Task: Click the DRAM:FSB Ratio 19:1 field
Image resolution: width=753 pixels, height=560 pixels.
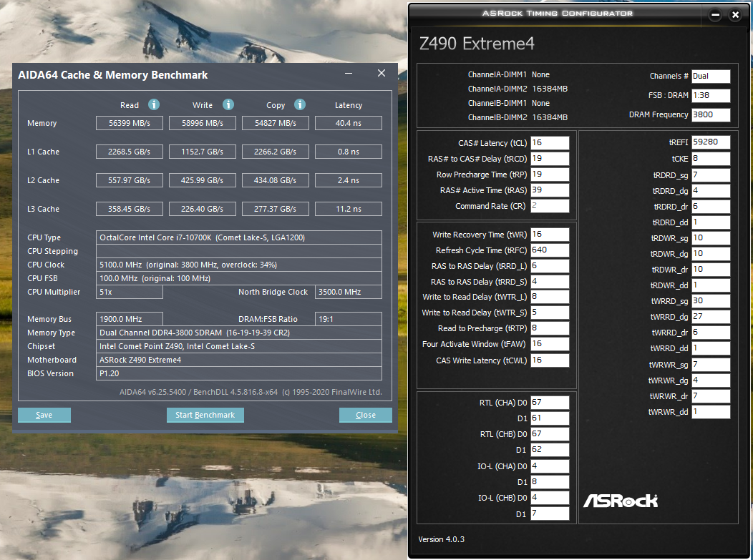Action: [348, 319]
